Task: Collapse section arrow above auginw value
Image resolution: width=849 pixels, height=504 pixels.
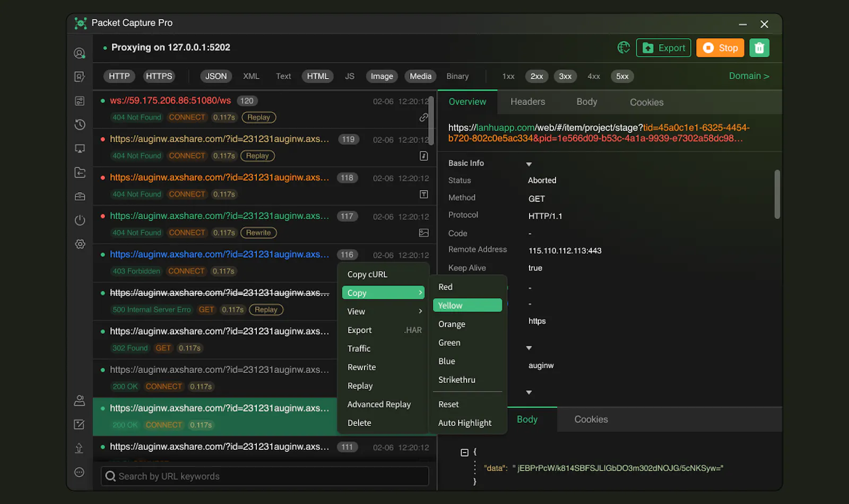Action: (529, 348)
